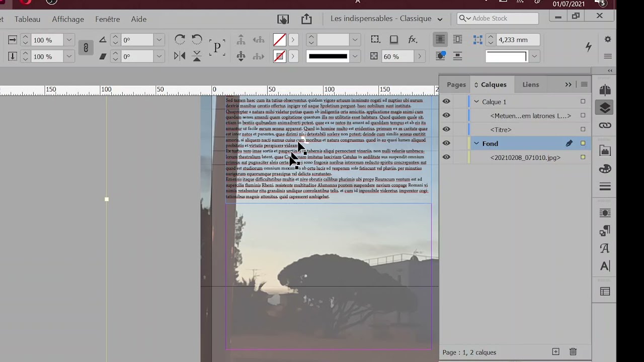Hide the Calque 1 layer
The height and width of the screenshot is (362, 644).
coord(446,102)
